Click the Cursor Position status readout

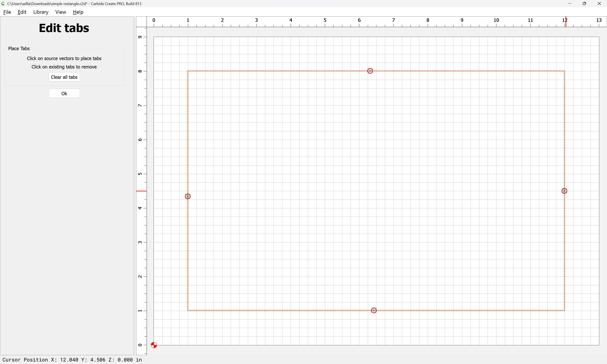72,360
